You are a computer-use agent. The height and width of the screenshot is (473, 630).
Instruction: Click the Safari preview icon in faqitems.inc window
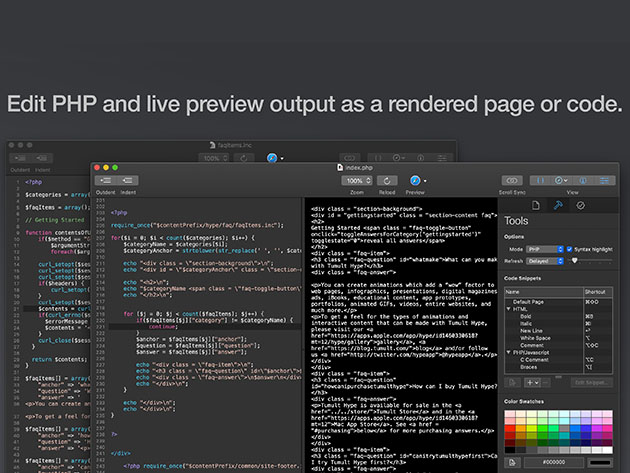[272, 158]
